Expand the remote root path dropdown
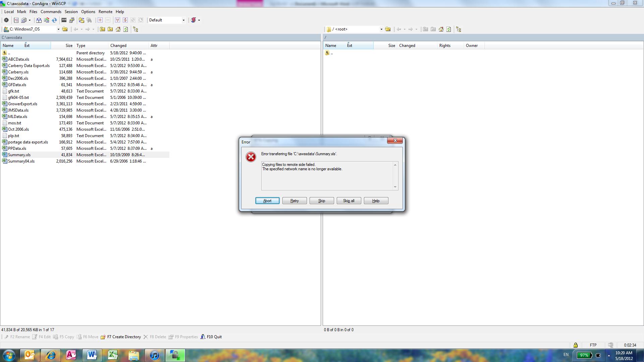The height and width of the screenshot is (362, 644). point(381,29)
